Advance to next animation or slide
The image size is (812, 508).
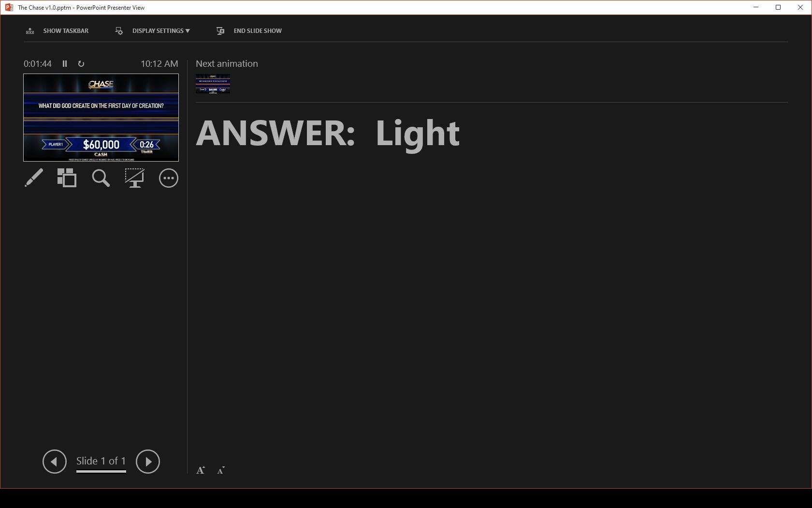pyautogui.click(x=148, y=462)
